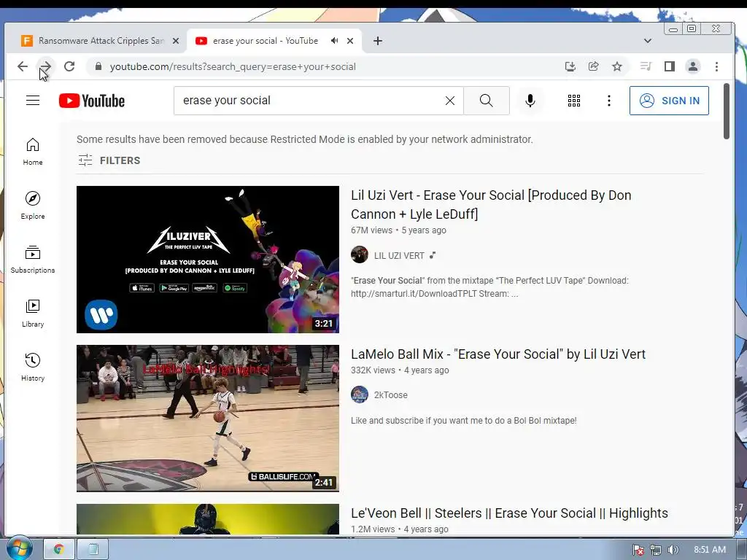Open History in sidebar
This screenshot has width=747, height=560.
(x=33, y=367)
